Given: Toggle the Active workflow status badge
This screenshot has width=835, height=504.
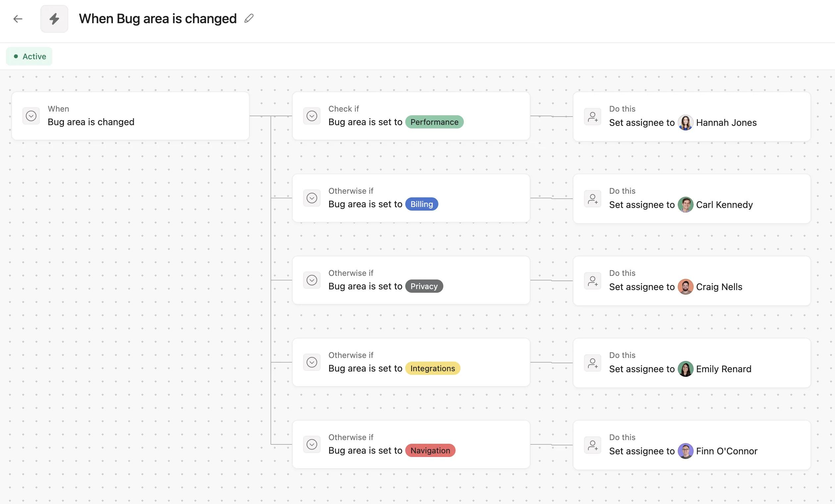Looking at the screenshot, I should point(29,56).
